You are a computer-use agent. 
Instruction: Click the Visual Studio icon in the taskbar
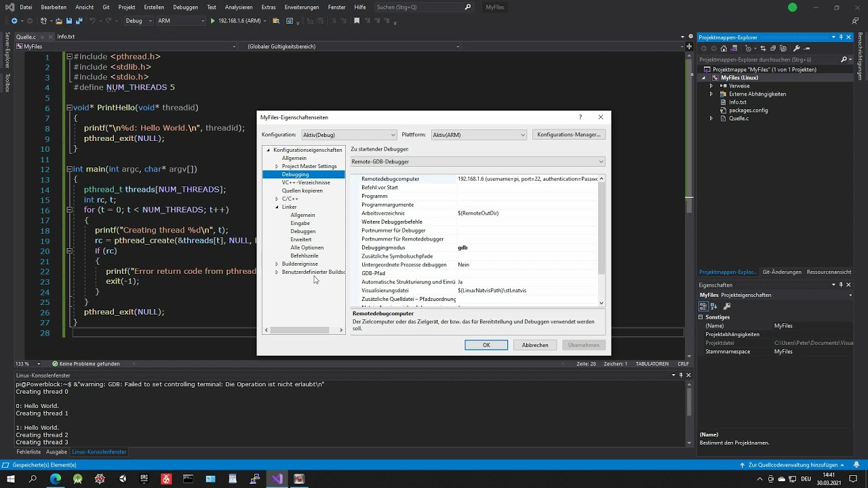pos(277,479)
